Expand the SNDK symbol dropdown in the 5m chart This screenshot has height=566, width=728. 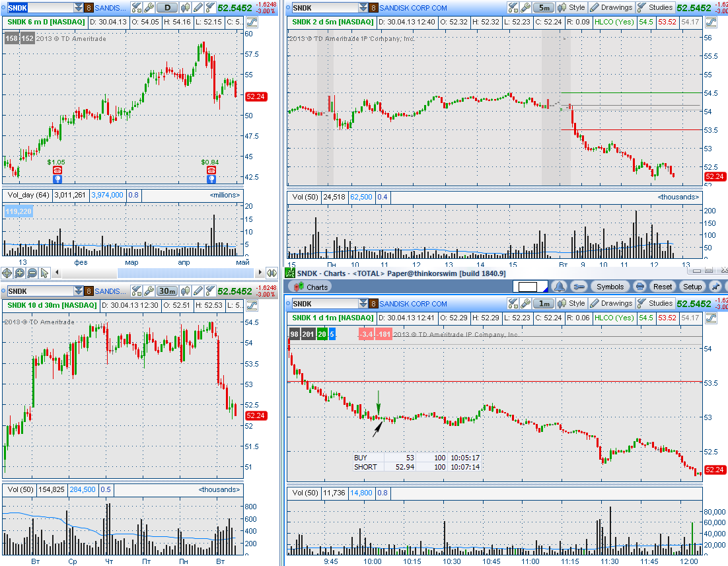363,7
